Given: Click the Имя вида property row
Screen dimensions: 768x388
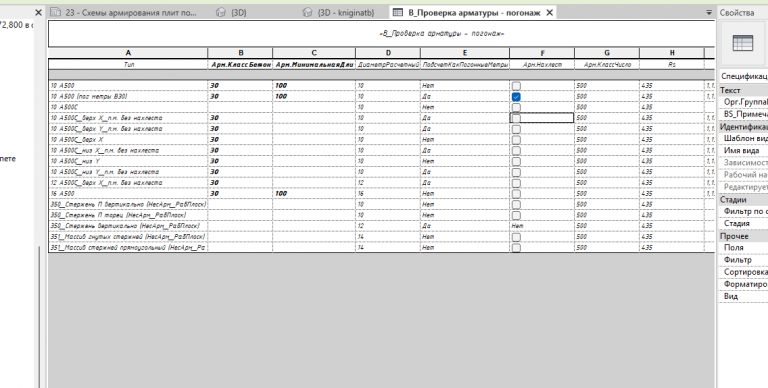Looking at the screenshot, I should (x=743, y=151).
